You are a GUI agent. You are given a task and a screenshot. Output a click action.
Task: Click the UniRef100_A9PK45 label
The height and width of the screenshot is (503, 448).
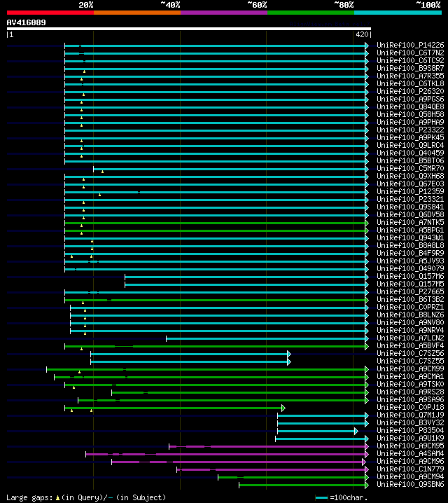410,137
